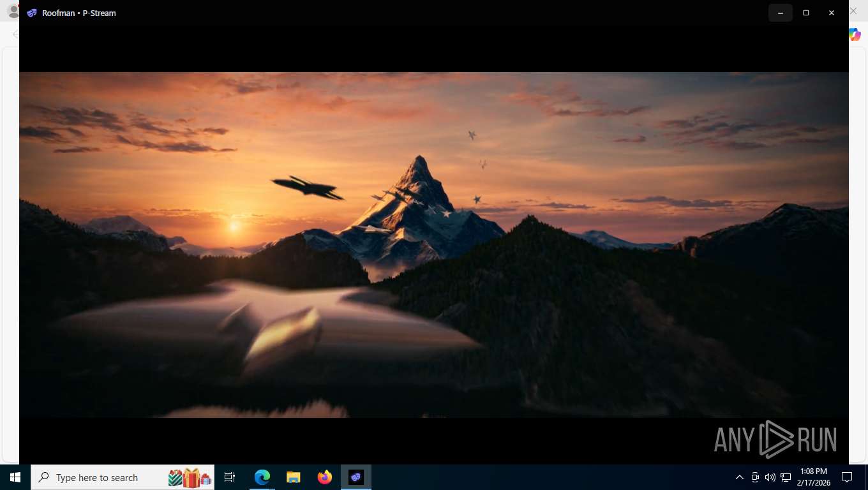Screen dimensions: 868x490
Task: Expand hidden system tray icons chevron
Action: point(740,477)
